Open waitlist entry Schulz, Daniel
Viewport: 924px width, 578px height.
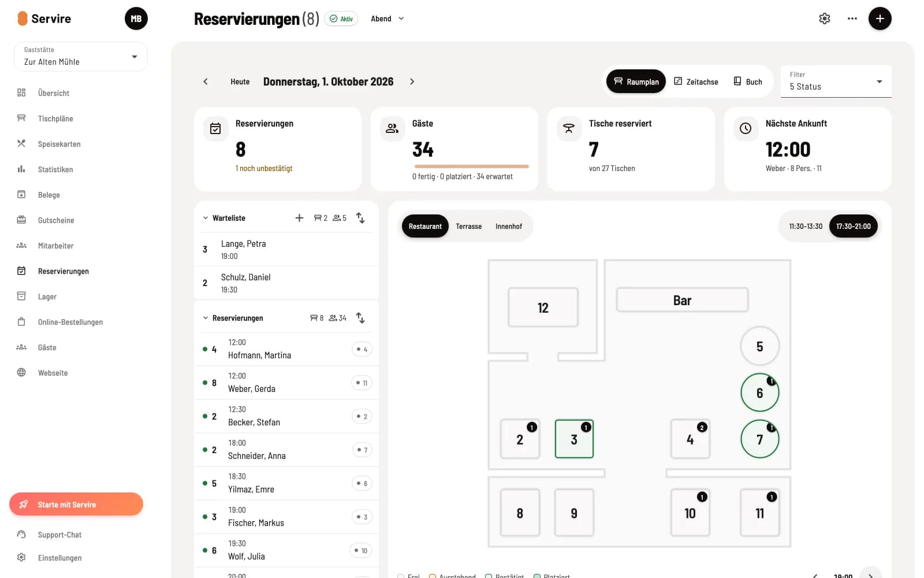coord(286,283)
